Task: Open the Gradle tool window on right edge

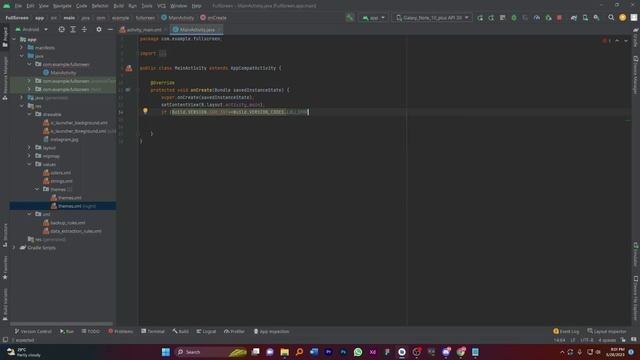Action: tap(636, 38)
